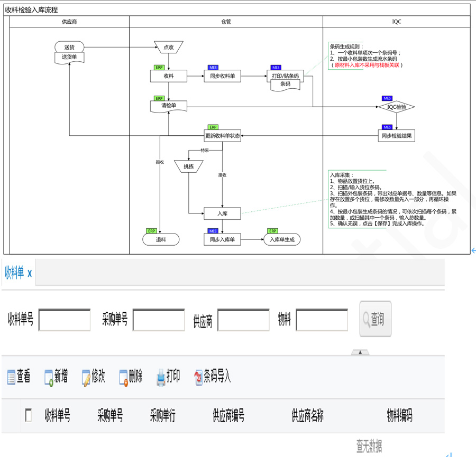Click the 拒收 branch label
This screenshot has width=476, height=457.
160,162
